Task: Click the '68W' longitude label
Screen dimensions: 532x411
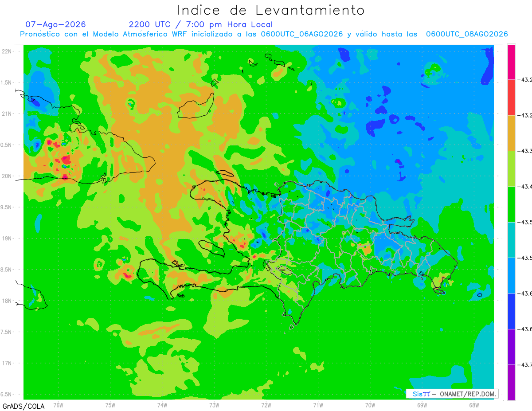Action: (x=474, y=405)
